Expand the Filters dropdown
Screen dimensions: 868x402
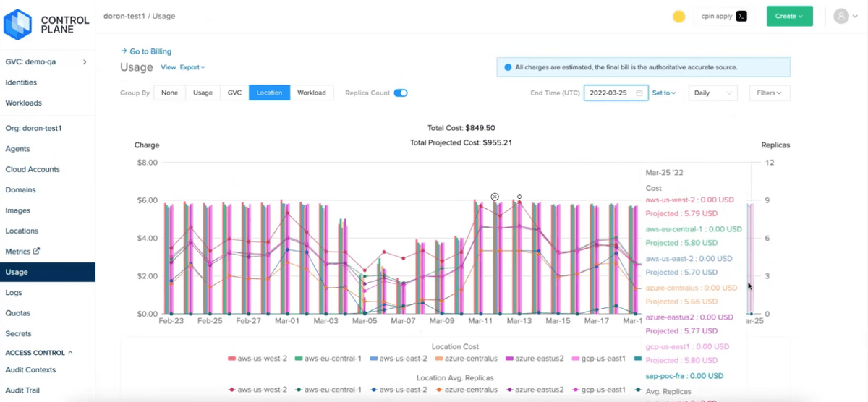769,93
